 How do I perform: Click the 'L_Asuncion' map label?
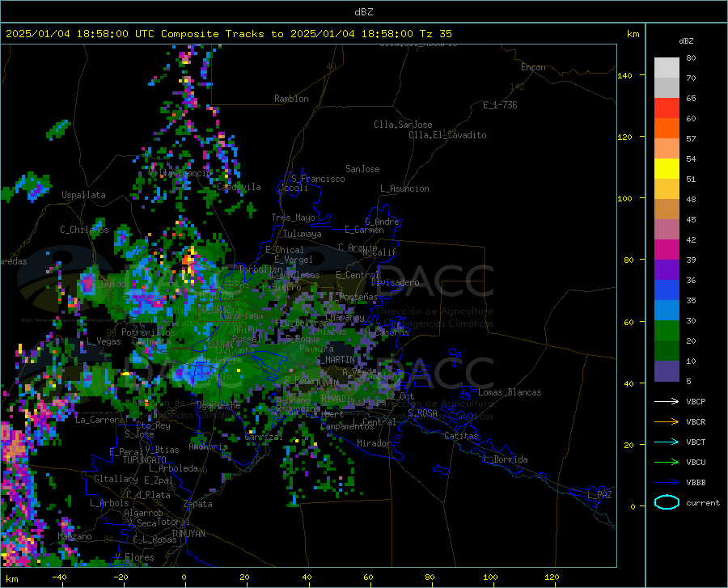[404, 188]
